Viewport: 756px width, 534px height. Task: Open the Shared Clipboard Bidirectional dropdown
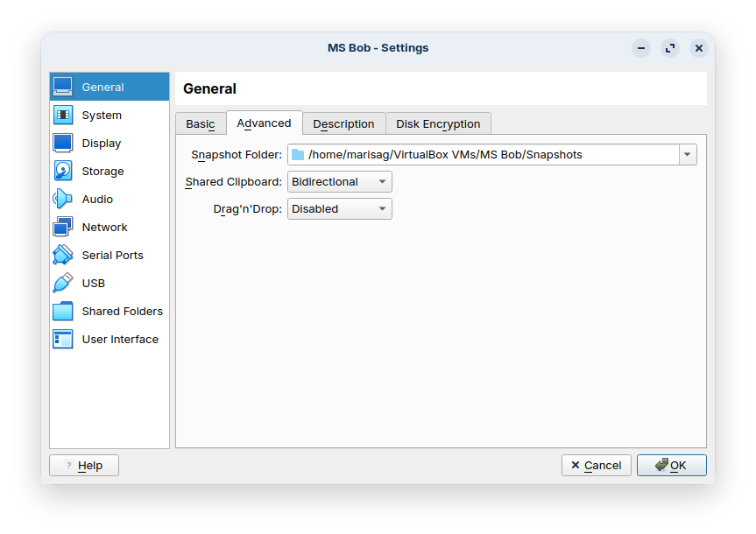[339, 182]
